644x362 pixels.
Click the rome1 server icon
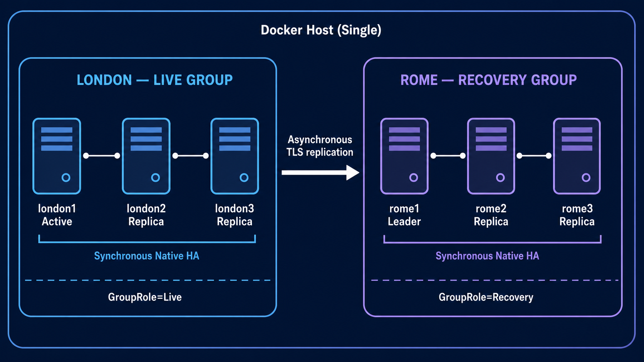click(404, 156)
